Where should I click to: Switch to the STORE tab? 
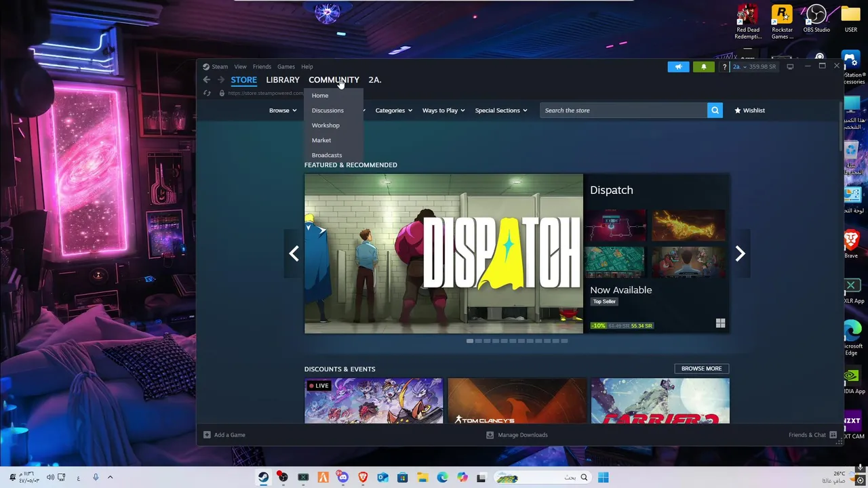click(243, 80)
